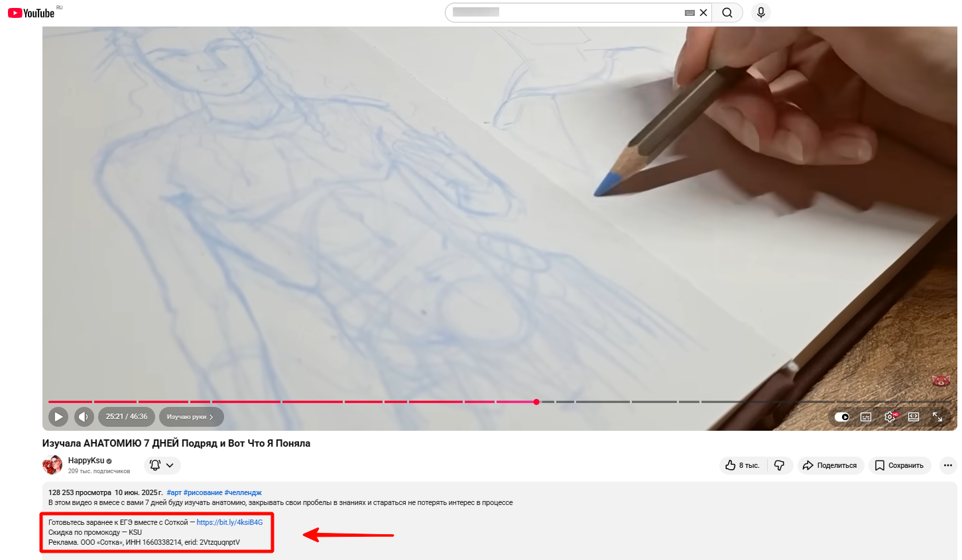The width and height of the screenshot is (962, 560).
Task: Open the three-dot more actions menu
Action: [x=948, y=465]
